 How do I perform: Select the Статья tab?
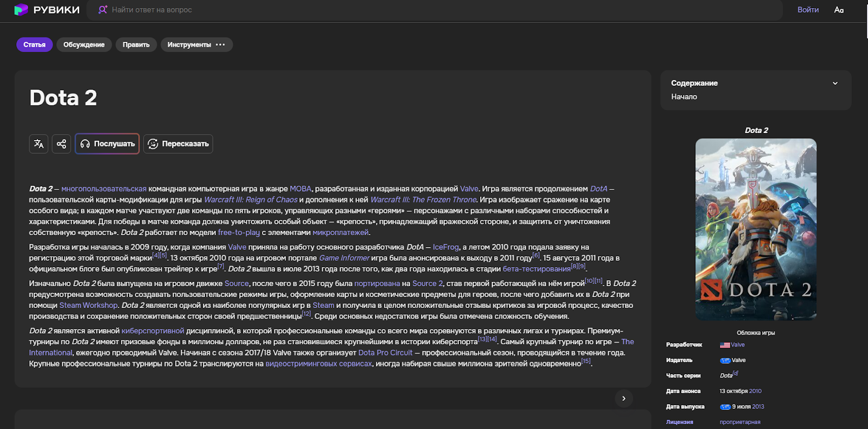tap(34, 45)
